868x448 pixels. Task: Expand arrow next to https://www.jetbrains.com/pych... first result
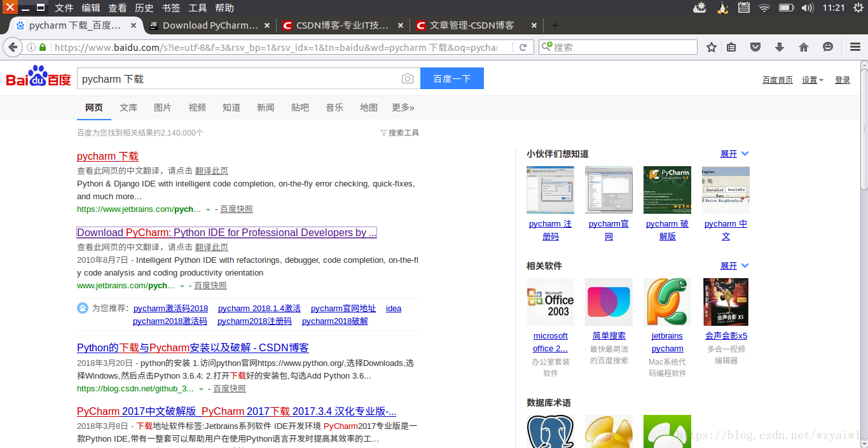point(208,209)
